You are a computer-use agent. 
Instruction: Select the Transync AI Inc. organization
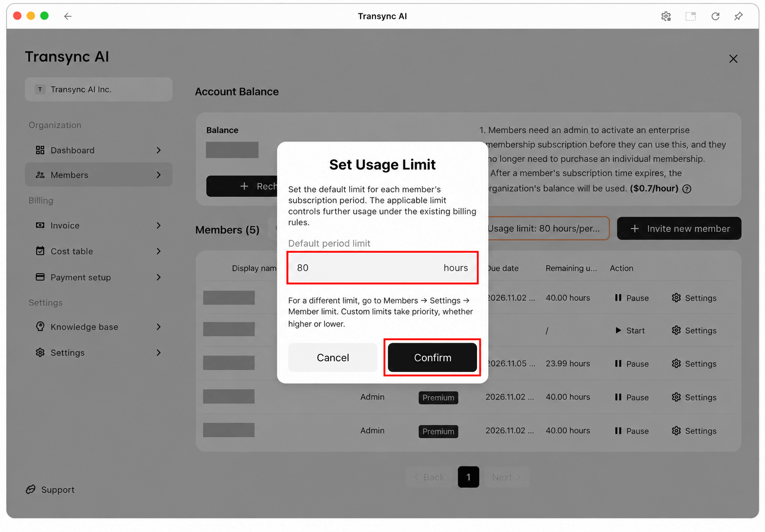pos(99,90)
